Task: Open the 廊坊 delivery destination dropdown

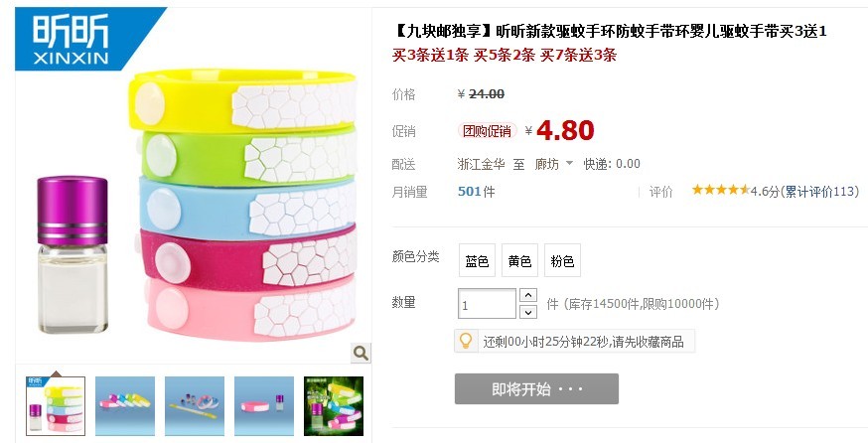Action: (x=553, y=164)
